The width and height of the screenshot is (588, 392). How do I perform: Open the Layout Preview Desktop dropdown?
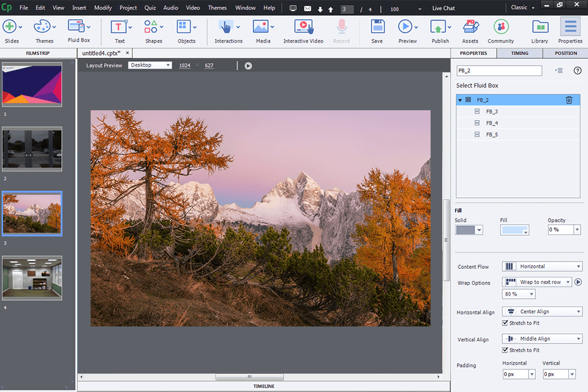[150, 66]
